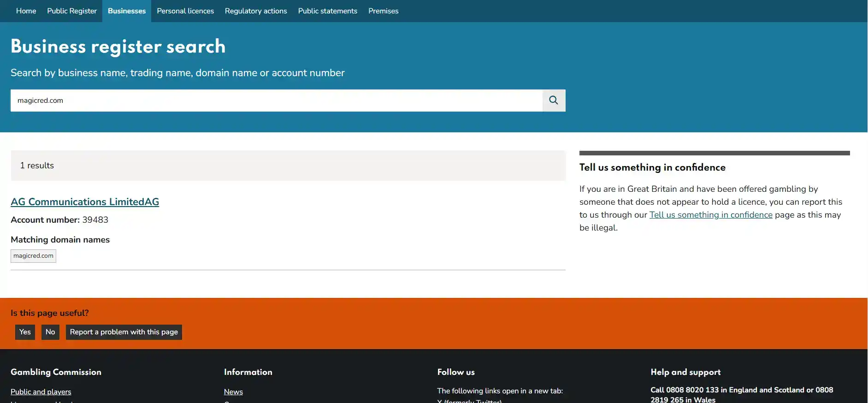Viewport: 868px width, 403px height.
Task: Open Public and players footer link
Action: pos(41,392)
